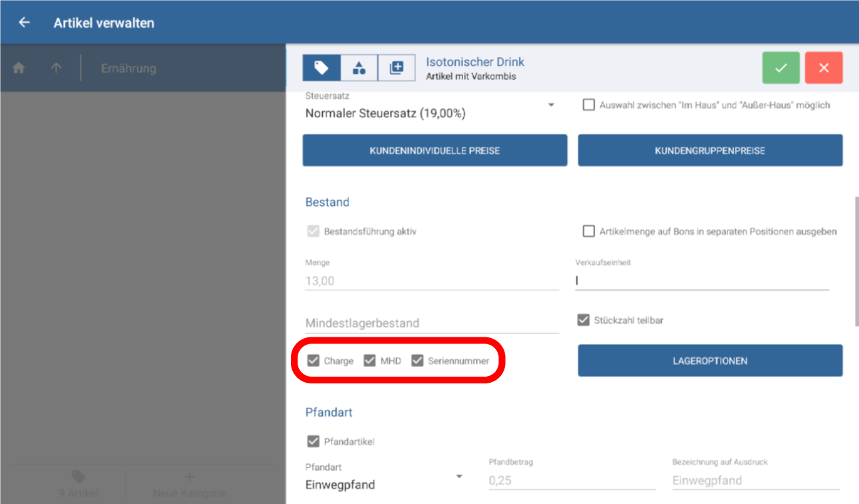Viewport: 859px width, 504px height.
Task: Open the price tag article tab
Action: pos(321,68)
